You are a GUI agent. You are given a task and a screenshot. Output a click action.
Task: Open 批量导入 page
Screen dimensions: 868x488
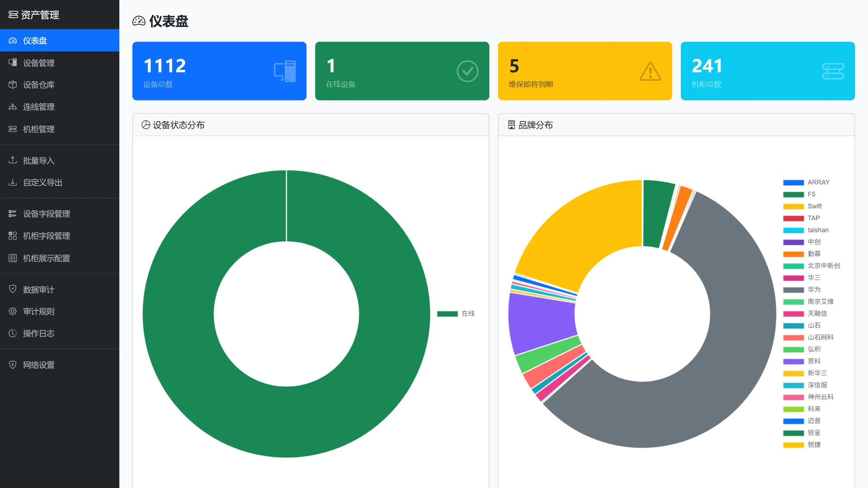(60, 160)
